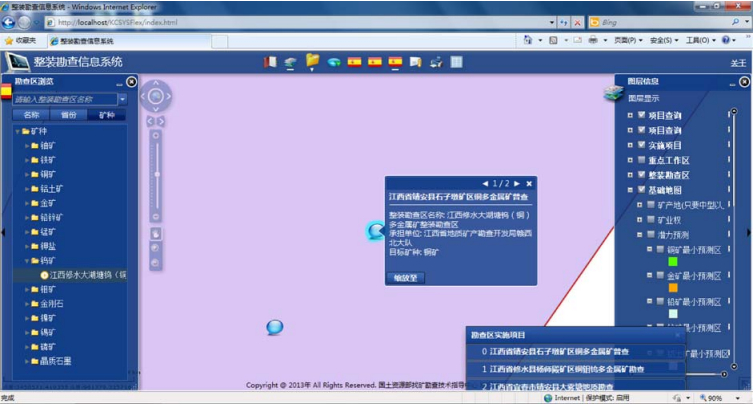Select the pan hand tool on map
This screenshot has width=756, height=406.
156,233
